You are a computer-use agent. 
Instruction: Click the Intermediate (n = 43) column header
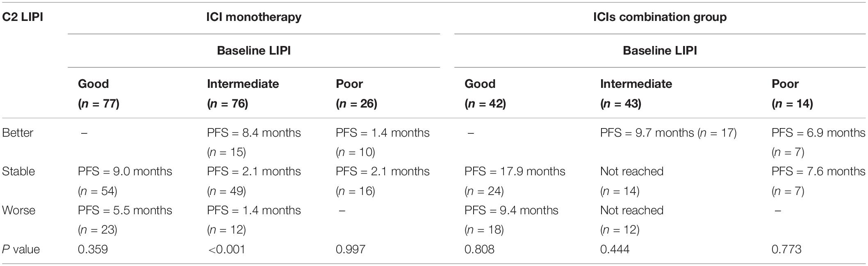click(636, 94)
